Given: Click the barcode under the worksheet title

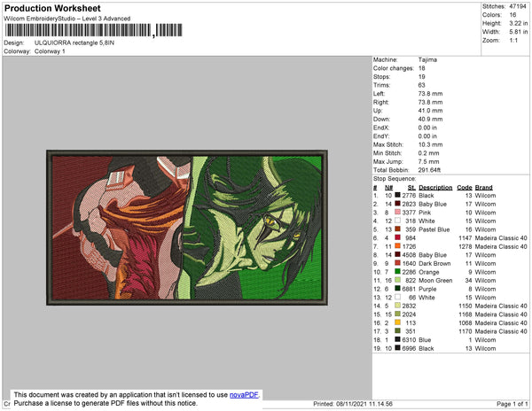Looking at the screenshot, I should coord(94,30).
